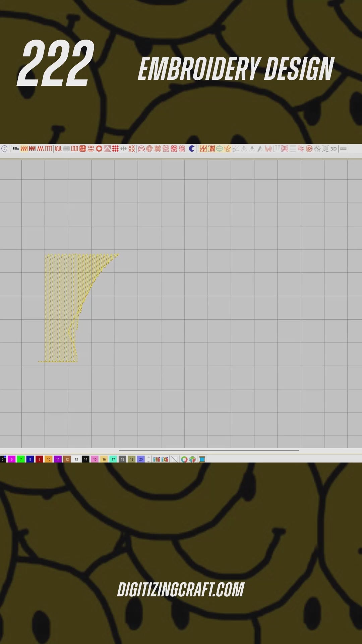
Task: Pick the ring-shaped fill icon
Action: pyautogui.click(x=99, y=149)
